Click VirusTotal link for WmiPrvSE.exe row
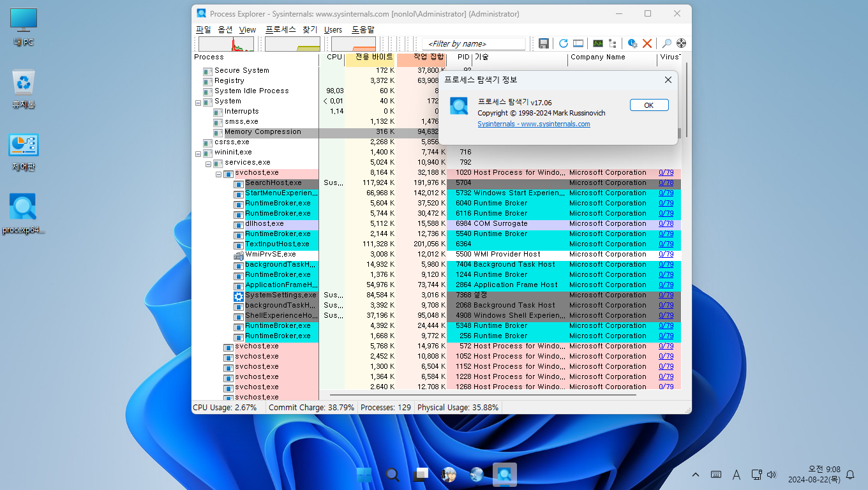Screen dimensions: 868x490 pos(666,255)
